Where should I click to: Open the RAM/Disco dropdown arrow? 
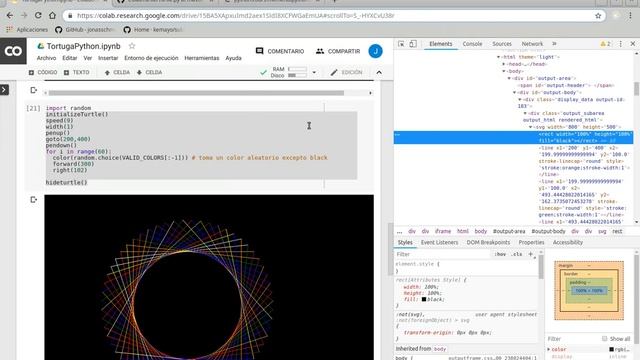[x=314, y=72]
